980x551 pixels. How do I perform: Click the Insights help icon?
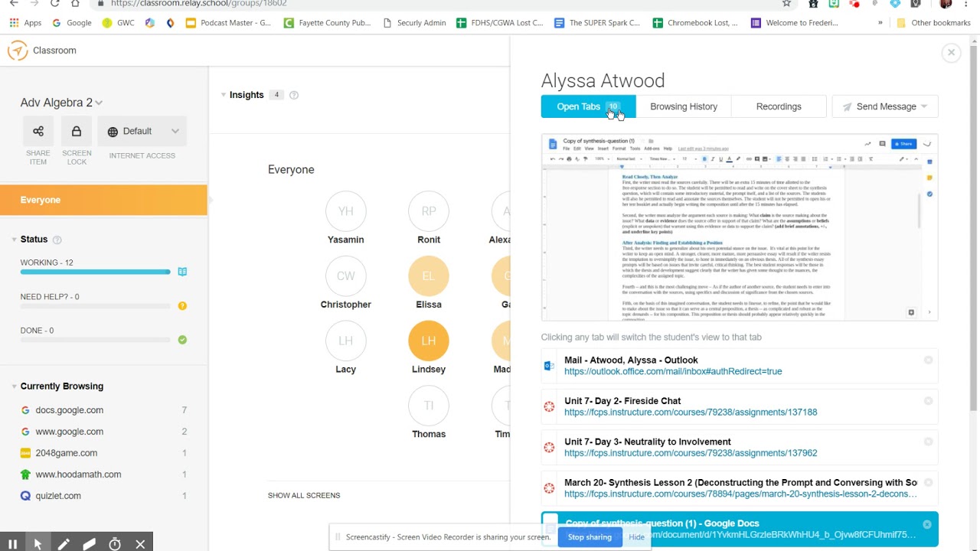point(294,95)
